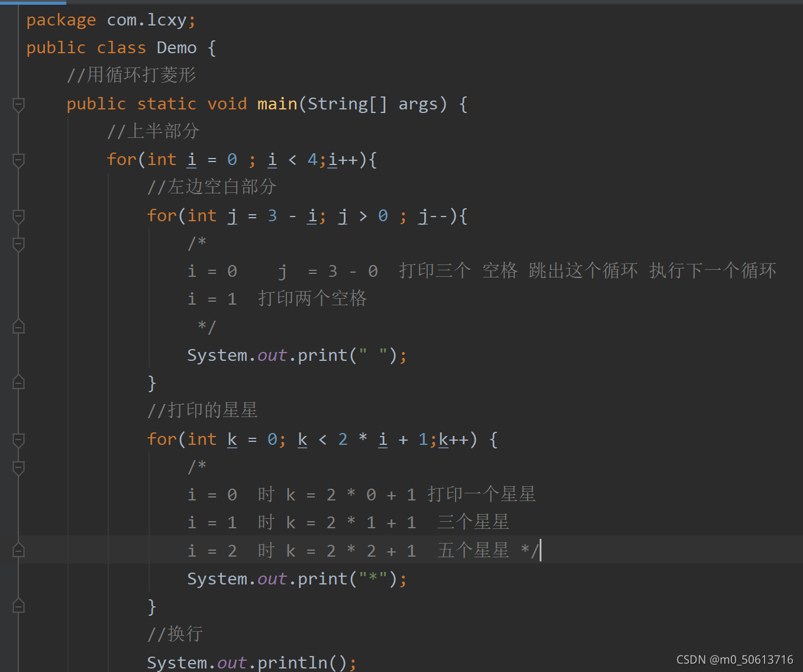
Task: Fold the first block comment start marker
Action: (x=18, y=244)
